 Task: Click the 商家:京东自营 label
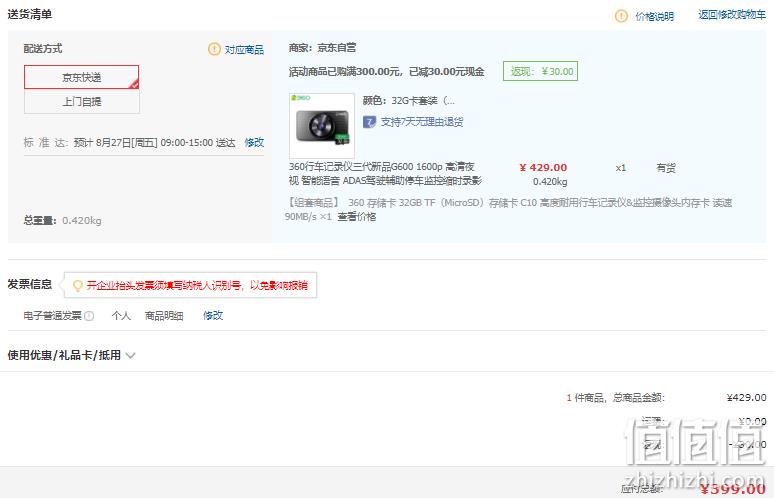click(x=322, y=48)
